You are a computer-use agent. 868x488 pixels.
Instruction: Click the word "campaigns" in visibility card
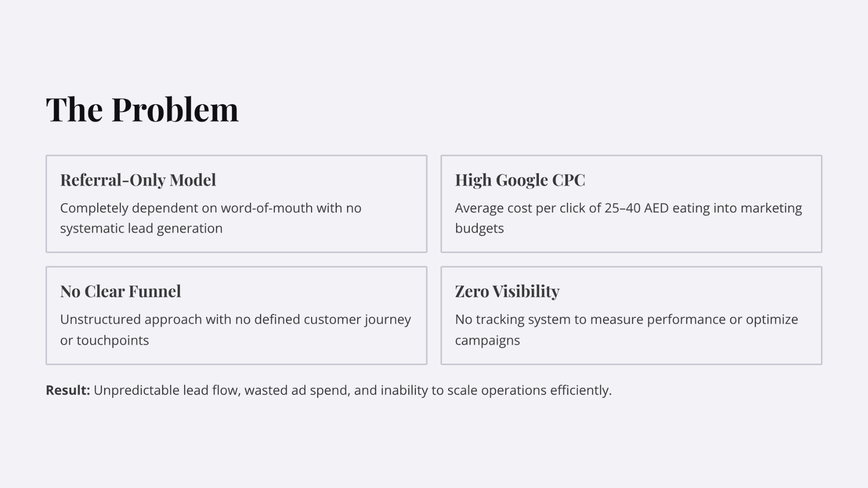[x=487, y=341]
